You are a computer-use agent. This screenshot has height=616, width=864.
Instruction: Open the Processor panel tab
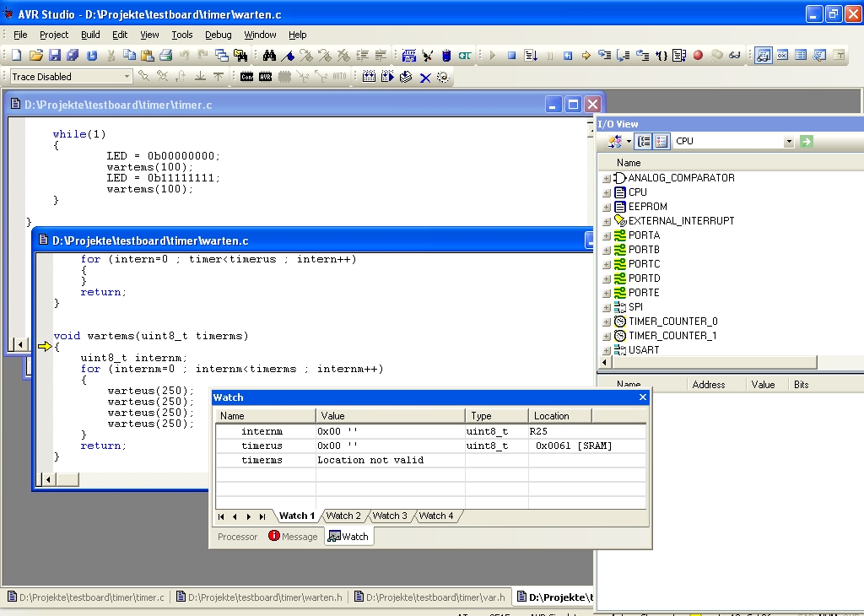pyautogui.click(x=237, y=537)
